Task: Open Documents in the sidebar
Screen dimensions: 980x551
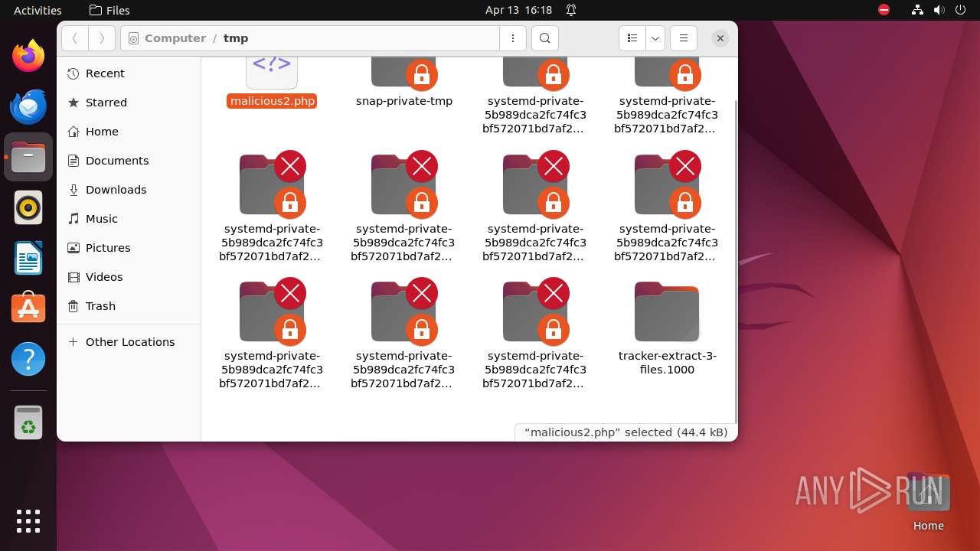Action: point(129,161)
